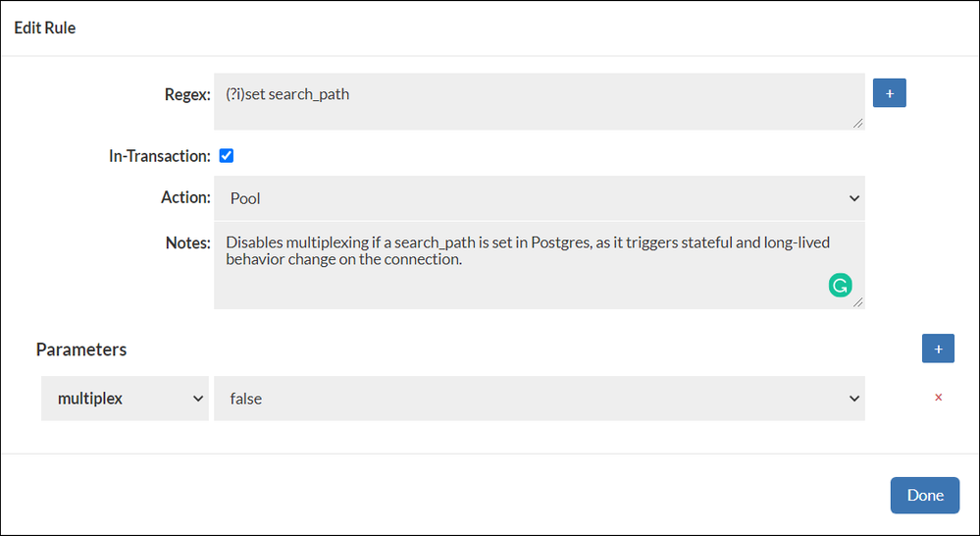Click the In-Transaction label
980x536 pixels.
[159, 156]
